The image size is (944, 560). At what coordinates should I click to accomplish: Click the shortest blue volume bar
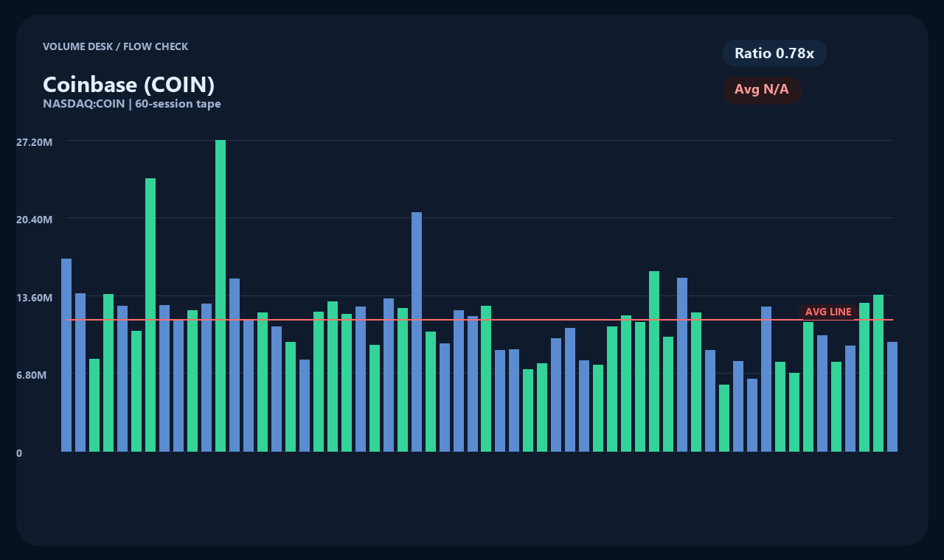[x=752, y=415]
